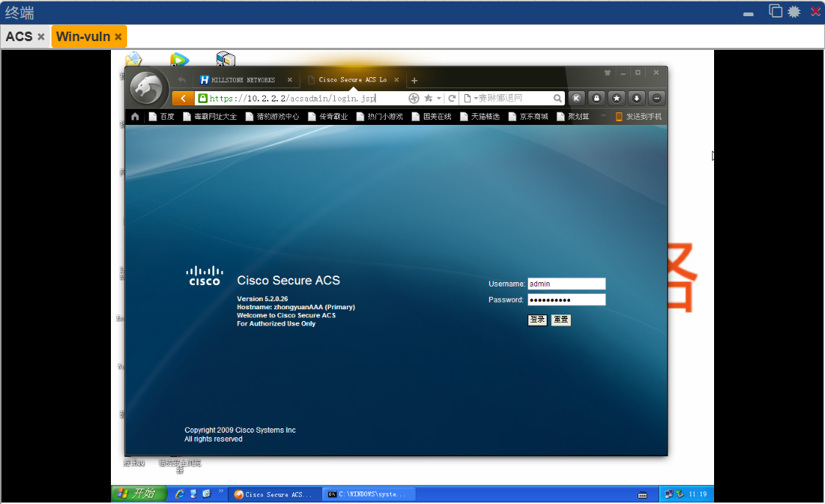Open the search engine selector dropdown

(x=470, y=98)
